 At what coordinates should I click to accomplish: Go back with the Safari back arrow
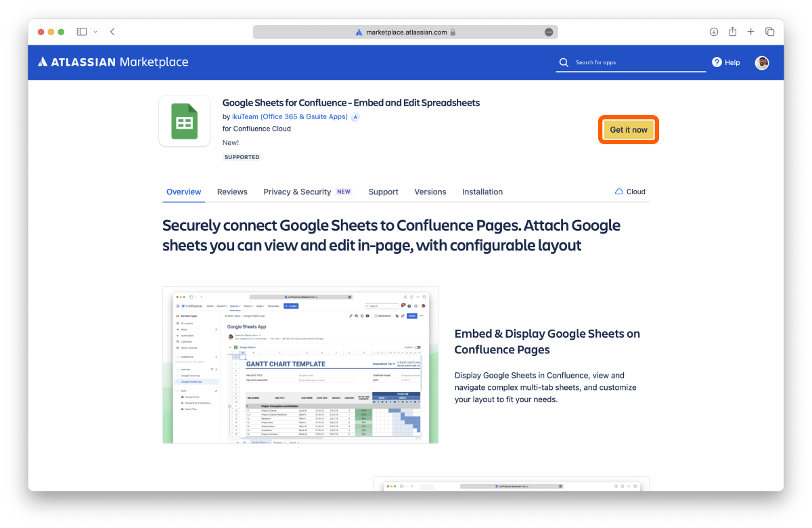pyautogui.click(x=112, y=32)
